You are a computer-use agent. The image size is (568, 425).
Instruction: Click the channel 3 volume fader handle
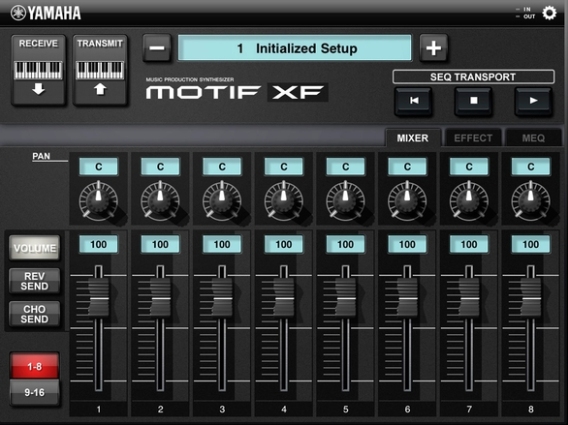(x=222, y=298)
